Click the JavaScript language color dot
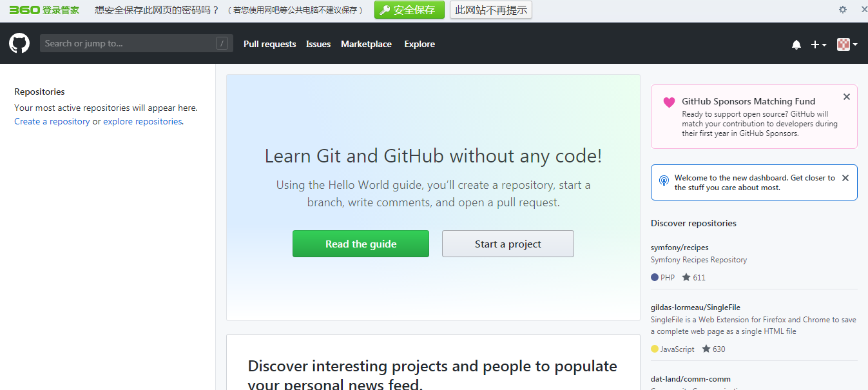Screen dimensions: 868x390 pyautogui.click(x=655, y=349)
